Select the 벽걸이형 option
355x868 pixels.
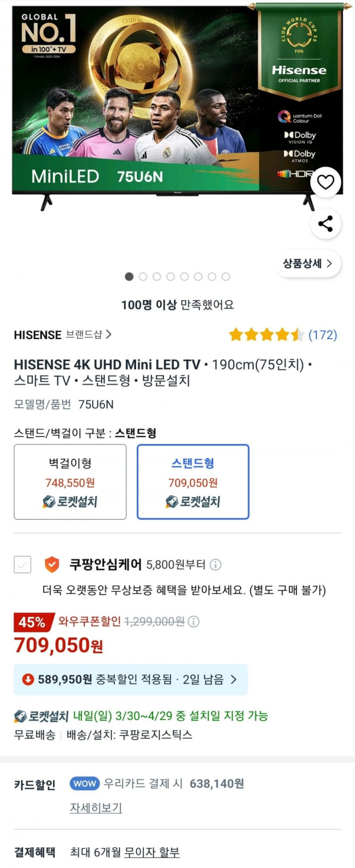pos(70,482)
